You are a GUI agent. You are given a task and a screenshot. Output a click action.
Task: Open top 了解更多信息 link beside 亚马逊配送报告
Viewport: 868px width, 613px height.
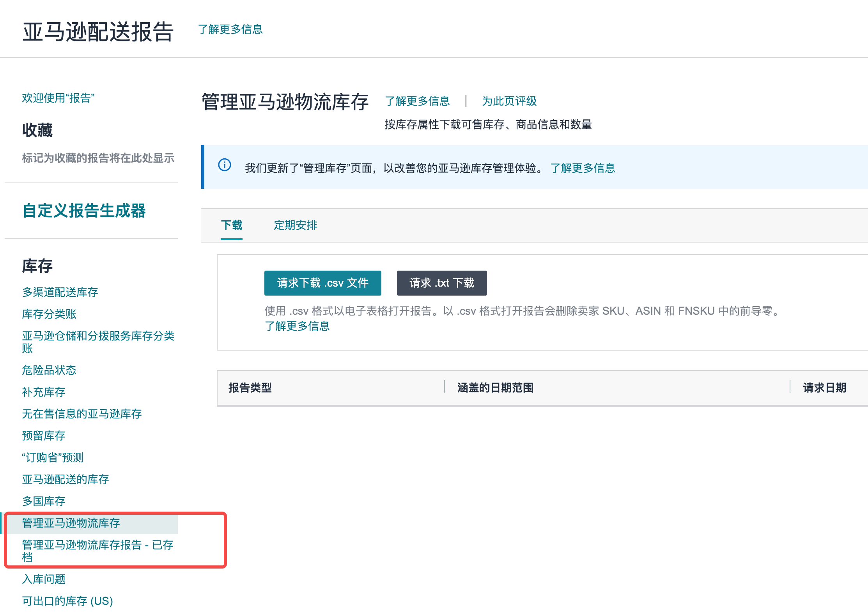tap(230, 29)
